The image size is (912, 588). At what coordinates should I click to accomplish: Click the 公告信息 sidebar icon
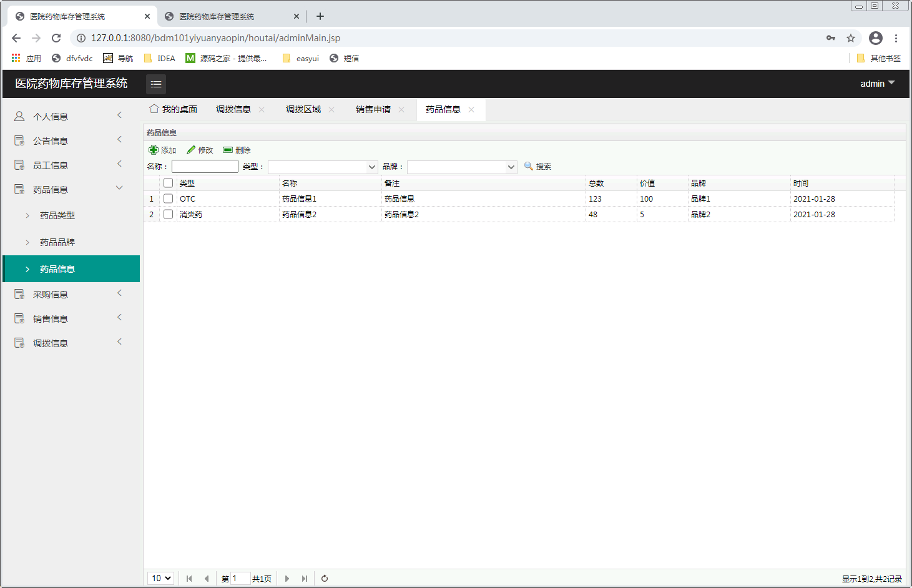pyautogui.click(x=19, y=140)
